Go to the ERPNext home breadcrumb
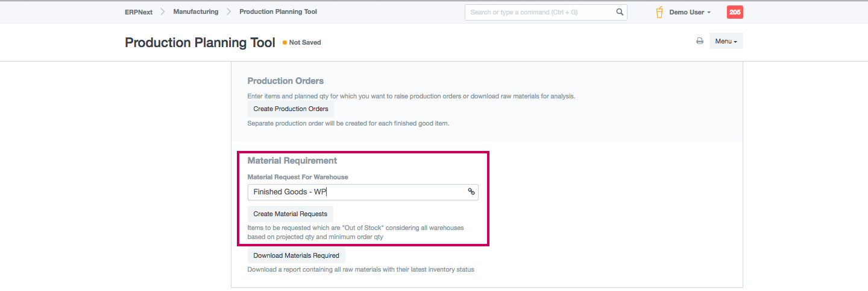Screen dimensions: 868x291 click(x=138, y=12)
